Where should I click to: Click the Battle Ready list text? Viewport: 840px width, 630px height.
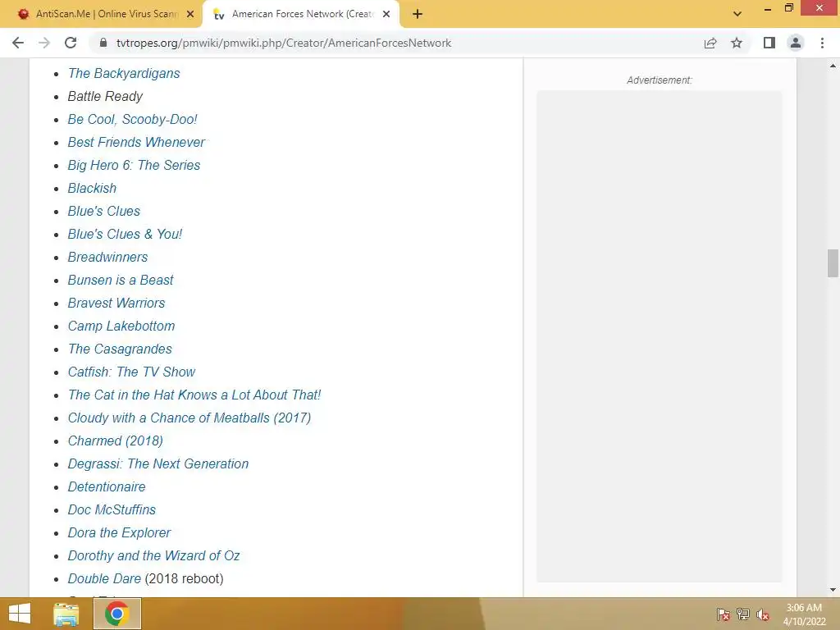point(105,97)
